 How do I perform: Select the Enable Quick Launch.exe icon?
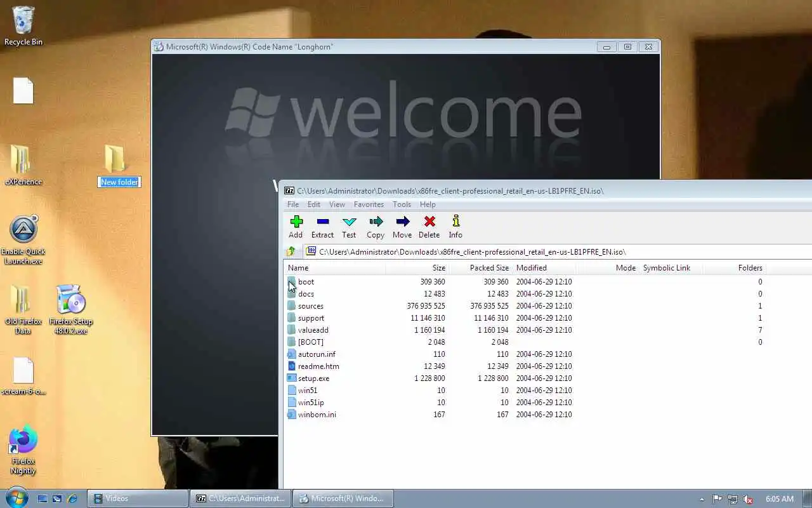click(x=23, y=240)
